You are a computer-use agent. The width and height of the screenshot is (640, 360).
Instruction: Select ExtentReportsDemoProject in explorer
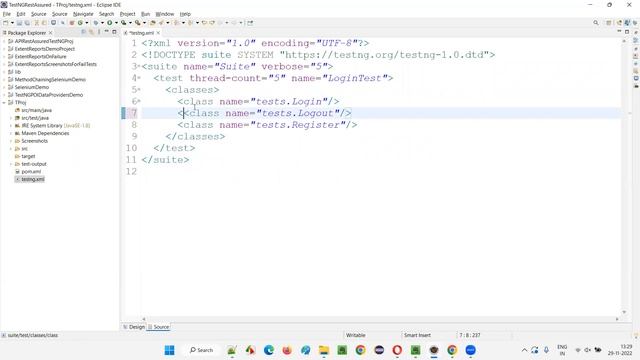[44, 49]
